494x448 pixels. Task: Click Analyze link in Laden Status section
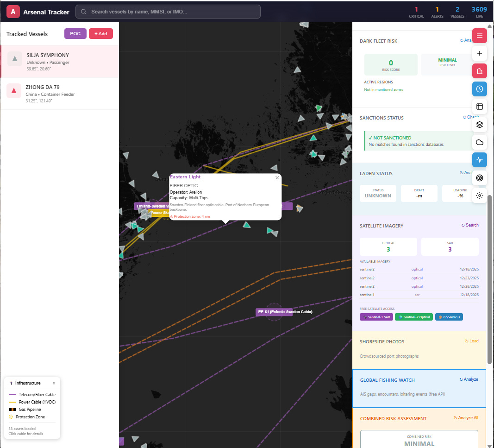[x=466, y=173]
